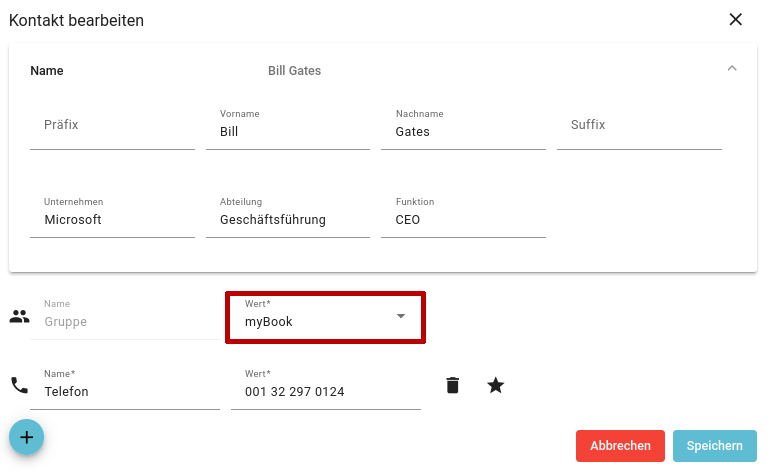767x470 pixels.
Task: Click into the Präfix field
Action: click(x=112, y=127)
